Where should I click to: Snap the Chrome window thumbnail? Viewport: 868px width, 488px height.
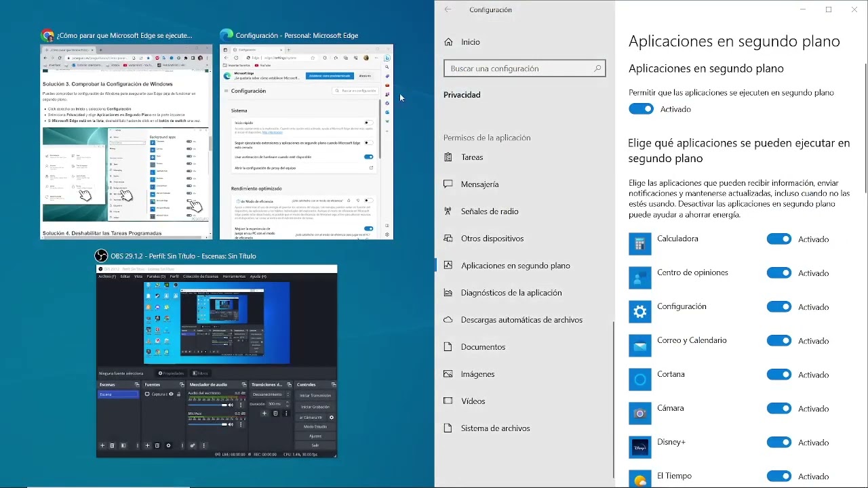127,142
